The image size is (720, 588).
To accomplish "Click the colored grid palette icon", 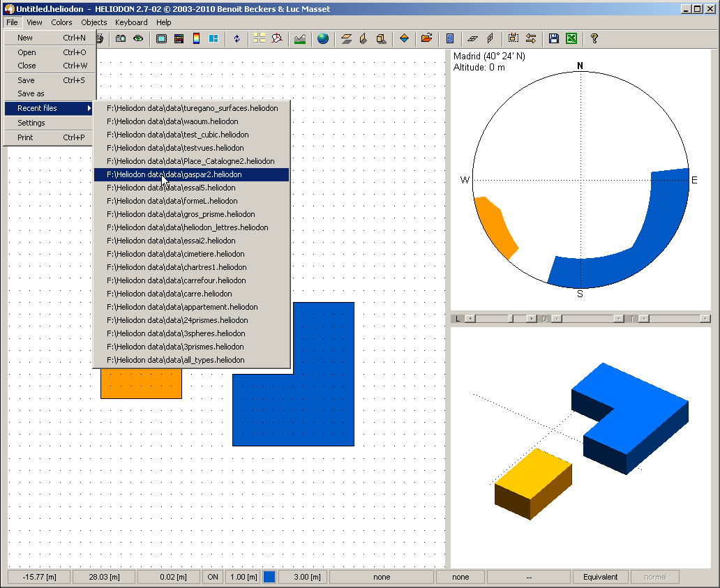I will click(x=179, y=38).
